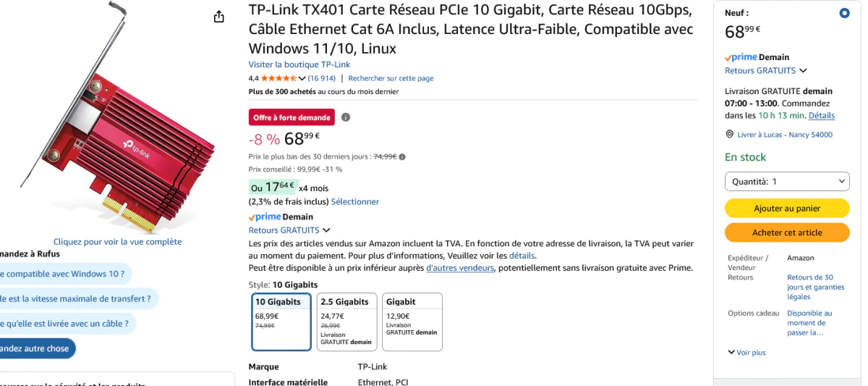
Task: Select the 2.5 Gigabits style option
Action: tap(346, 322)
